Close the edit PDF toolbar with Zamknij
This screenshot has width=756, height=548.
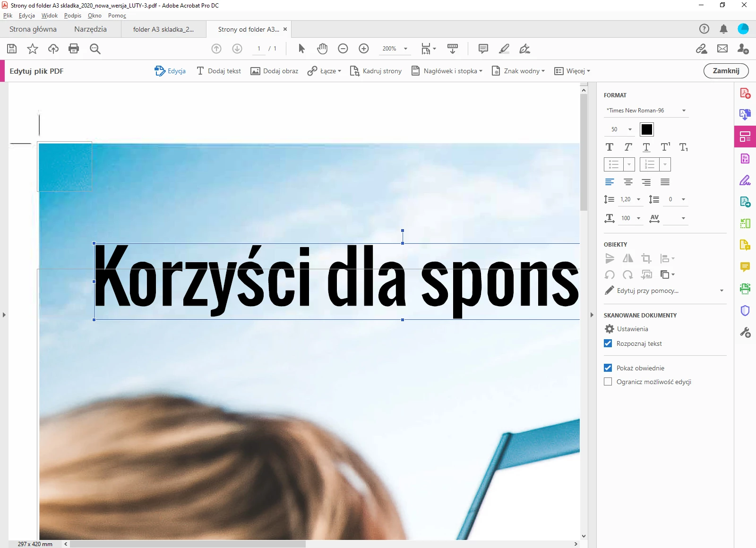click(726, 71)
